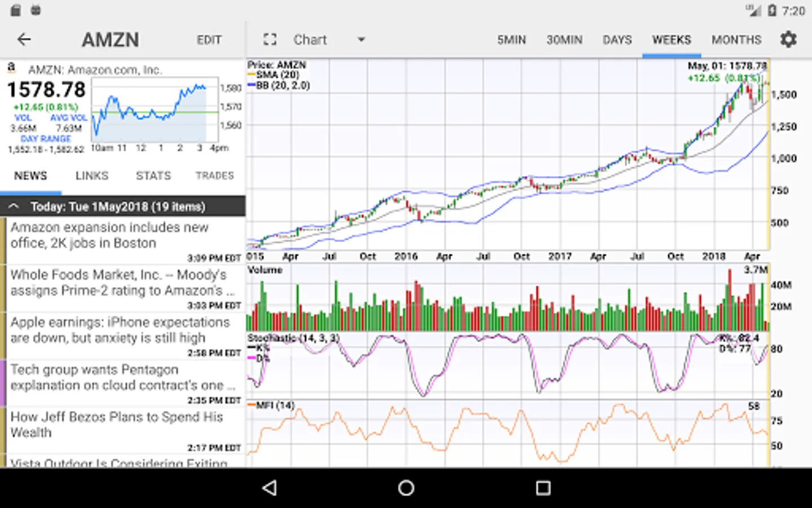Open the NEWS tab
This screenshot has width=812, height=508.
pyautogui.click(x=30, y=176)
